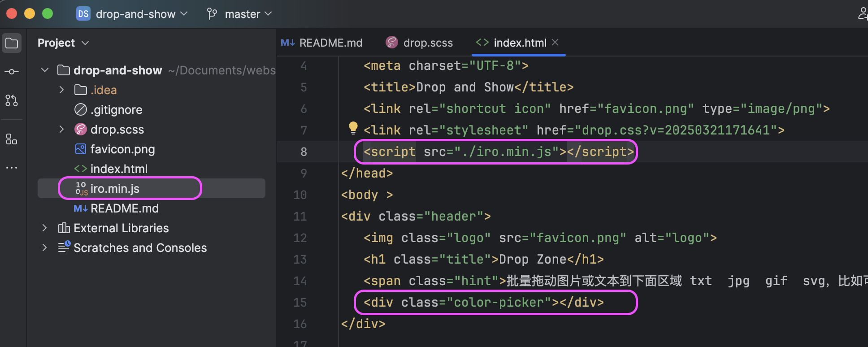Expand Scratches and Consoles node

pyautogui.click(x=44, y=248)
